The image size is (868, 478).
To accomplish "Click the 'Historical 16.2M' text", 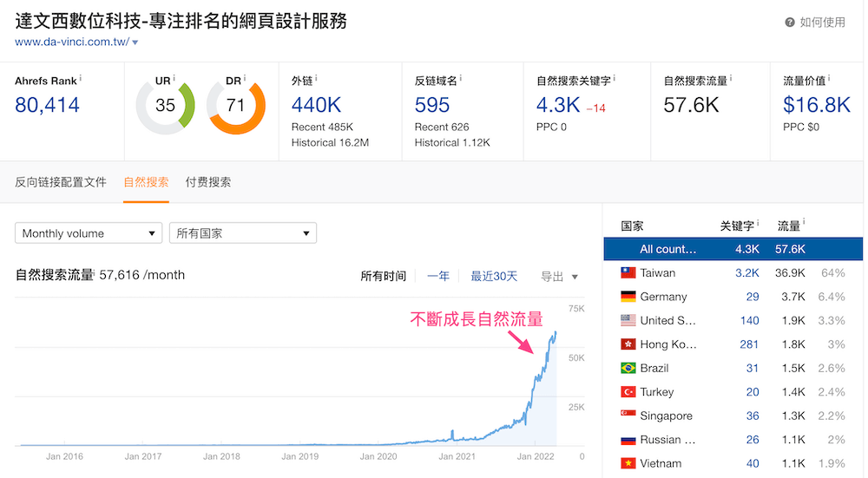I will tap(330, 142).
